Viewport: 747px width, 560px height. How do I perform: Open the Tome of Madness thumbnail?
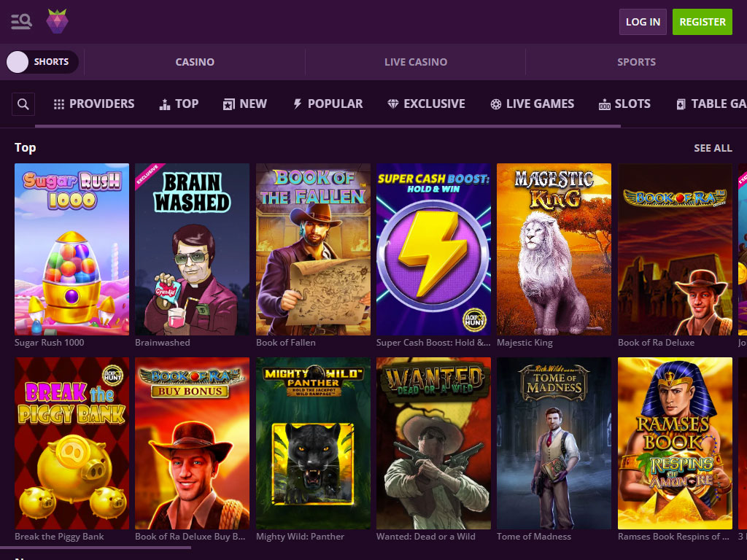[x=554, y=443]
